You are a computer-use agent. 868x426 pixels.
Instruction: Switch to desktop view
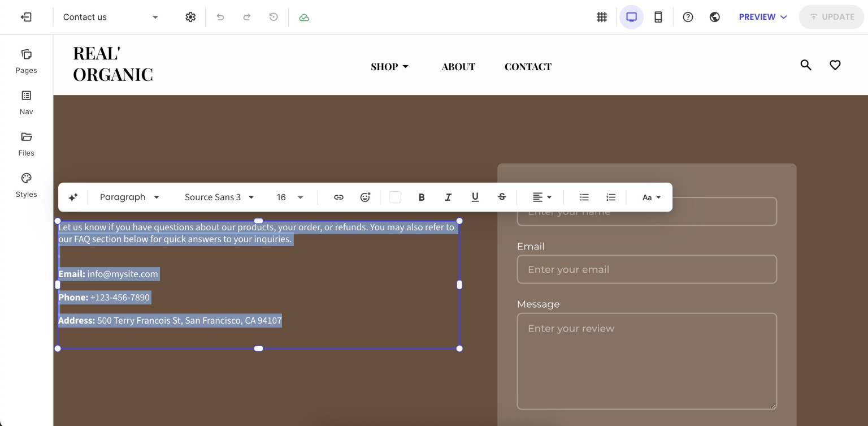click(632, 17)
